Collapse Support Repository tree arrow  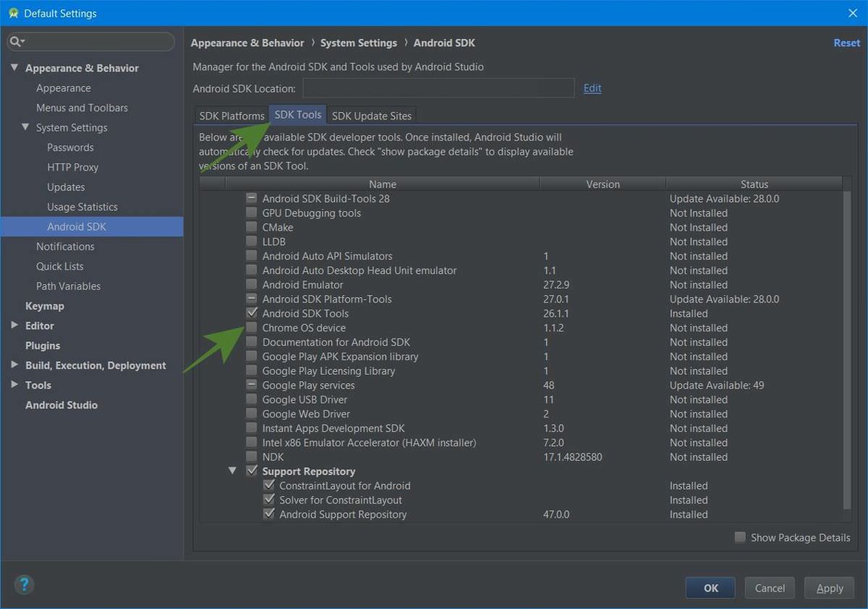pos(232,471)
